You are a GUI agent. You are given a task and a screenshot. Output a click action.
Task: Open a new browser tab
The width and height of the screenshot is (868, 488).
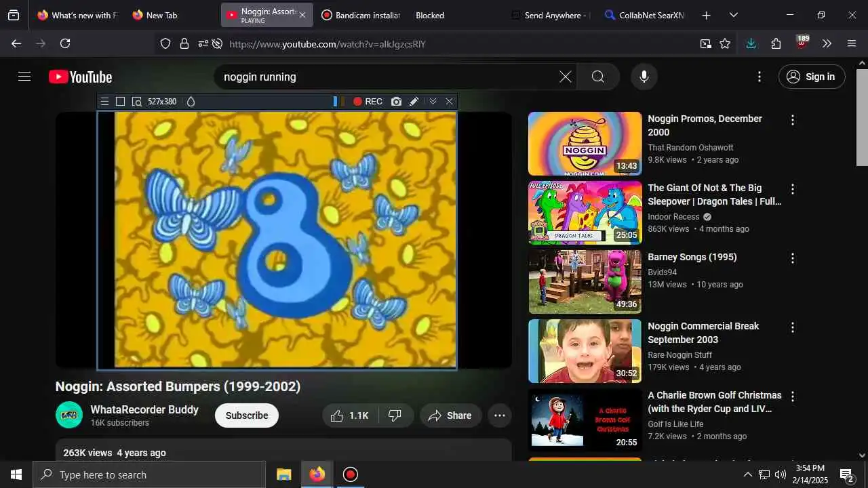point(706,15)
